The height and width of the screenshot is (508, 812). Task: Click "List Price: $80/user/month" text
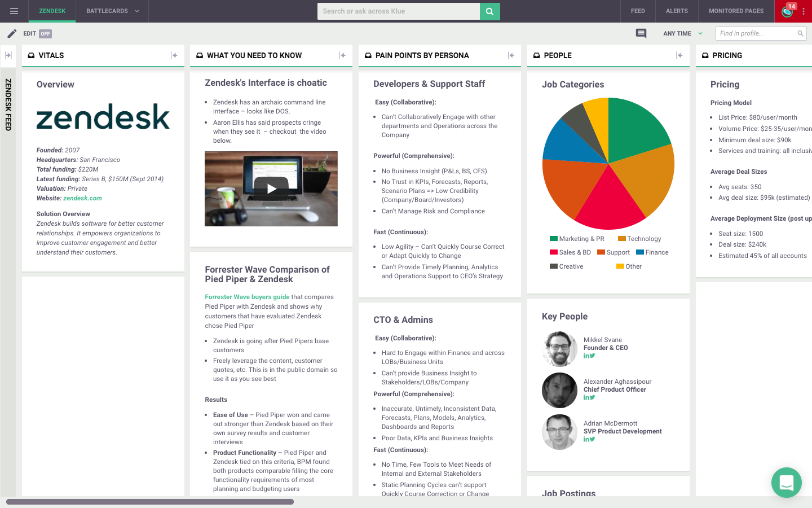[758, 117]
